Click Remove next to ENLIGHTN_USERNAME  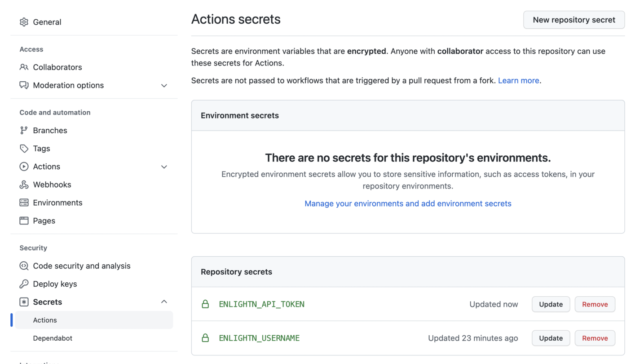[x=595, y=338]
